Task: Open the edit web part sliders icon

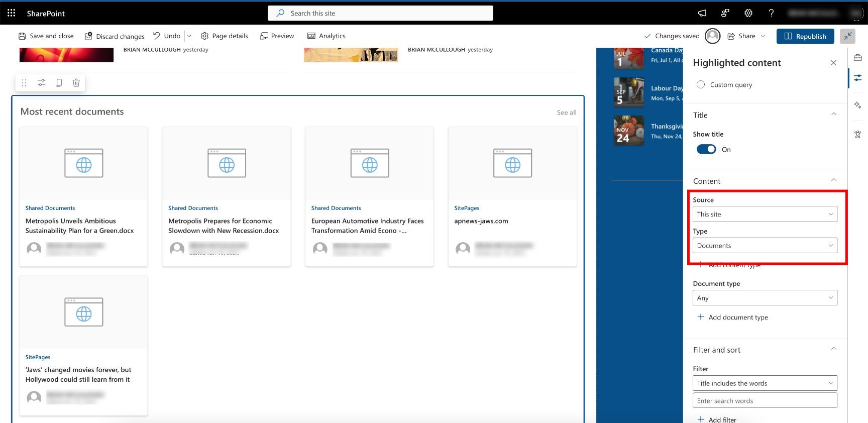Action: coord(42,83)
